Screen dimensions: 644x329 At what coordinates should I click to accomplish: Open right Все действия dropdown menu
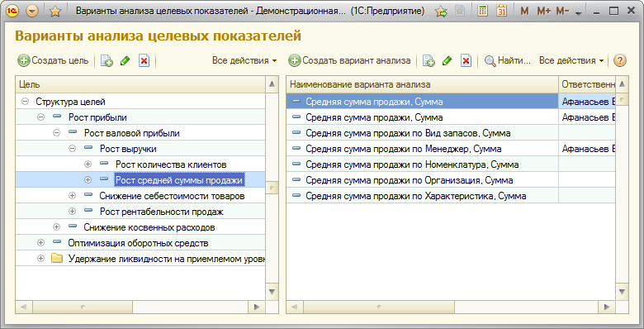tap(571, 60)
